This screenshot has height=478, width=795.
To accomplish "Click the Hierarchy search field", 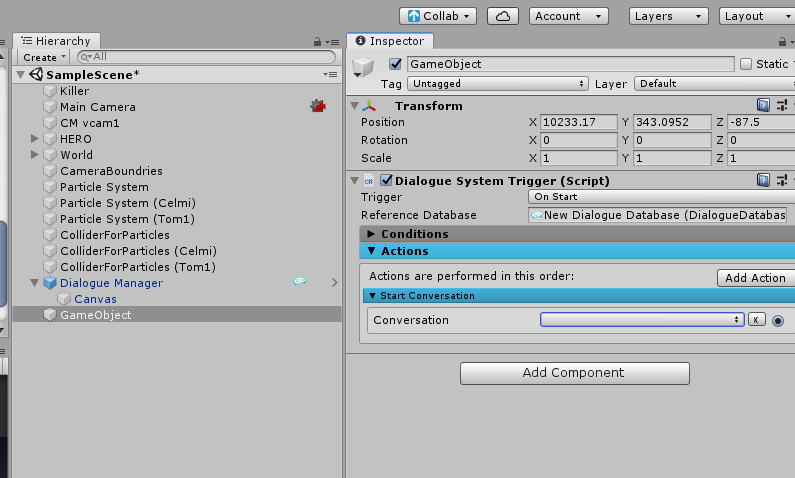I will (206, 57).
